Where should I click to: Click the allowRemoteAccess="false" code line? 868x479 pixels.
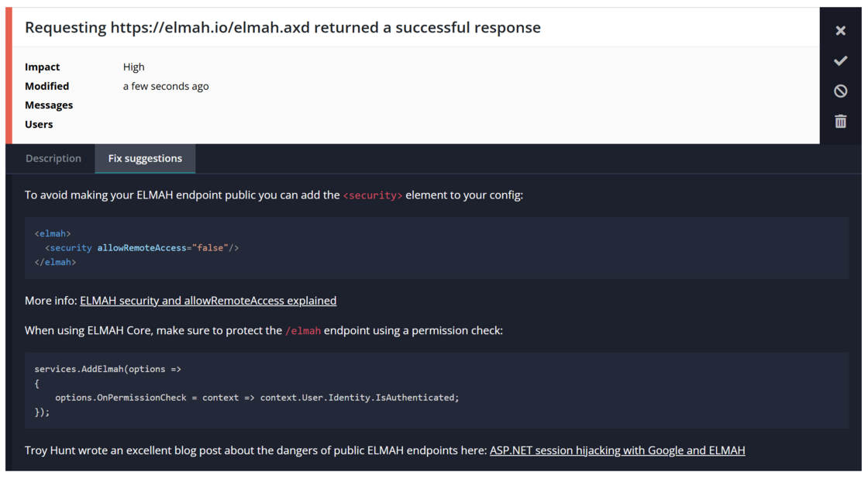point(142,248)
